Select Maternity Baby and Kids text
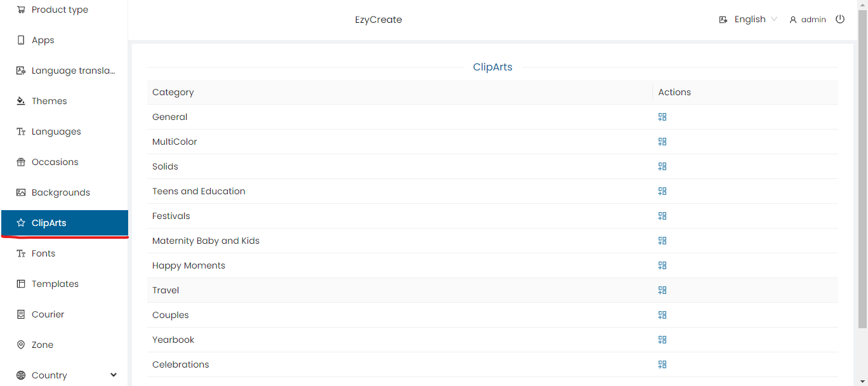Image resolution: width=868 pixels, height=386 pixels. tap(206, 241)
